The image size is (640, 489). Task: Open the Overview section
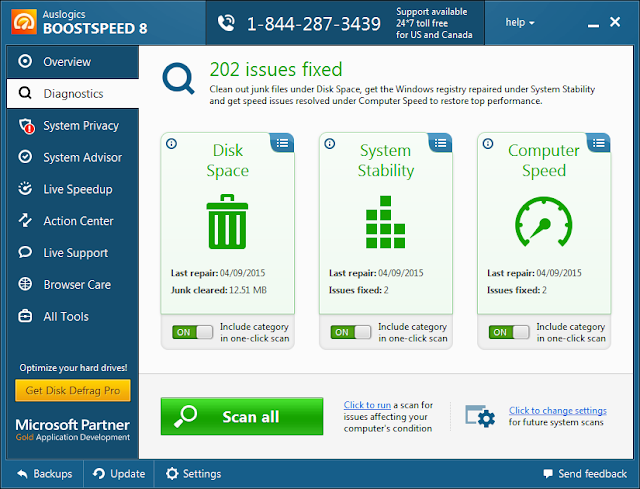pos(73,62)
